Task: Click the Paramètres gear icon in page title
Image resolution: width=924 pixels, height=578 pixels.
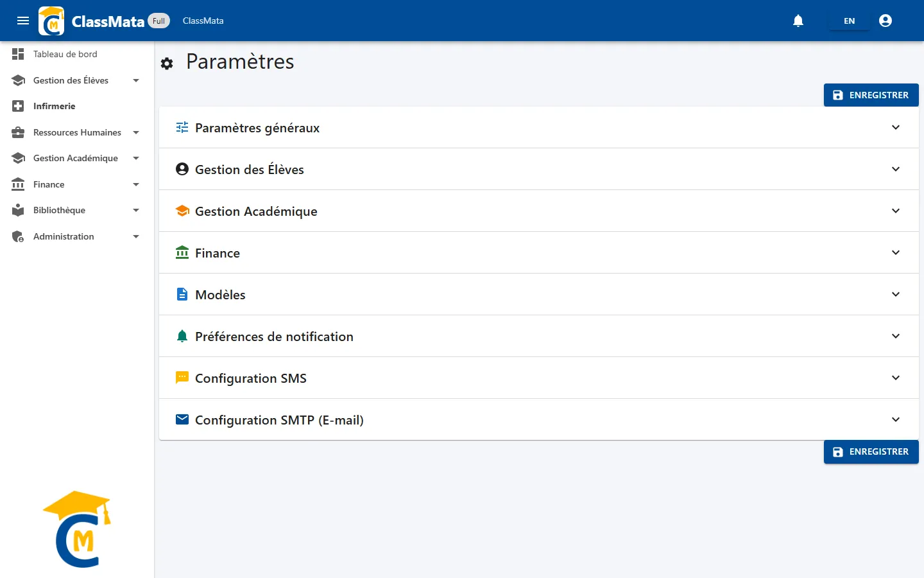Action: tap(167, 64)
